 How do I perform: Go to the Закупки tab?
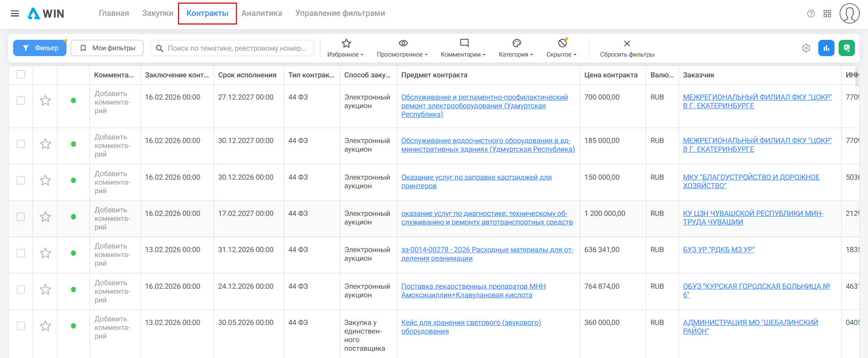pos(157,14)
